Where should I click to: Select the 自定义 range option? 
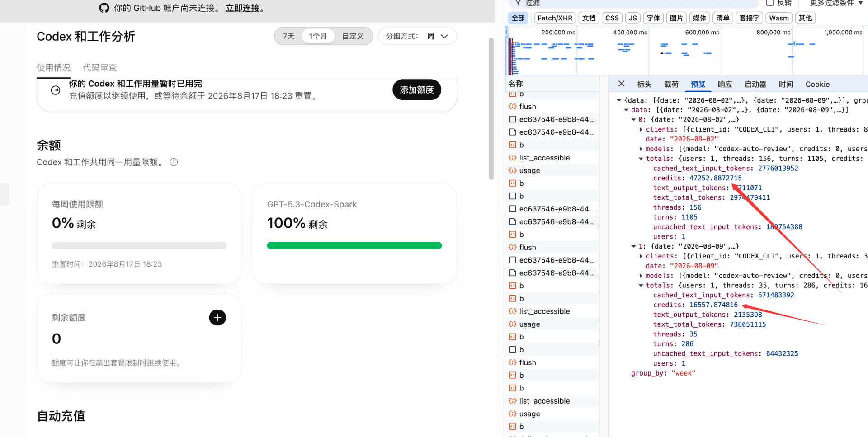pyautogui.click(x=353, y=36)
